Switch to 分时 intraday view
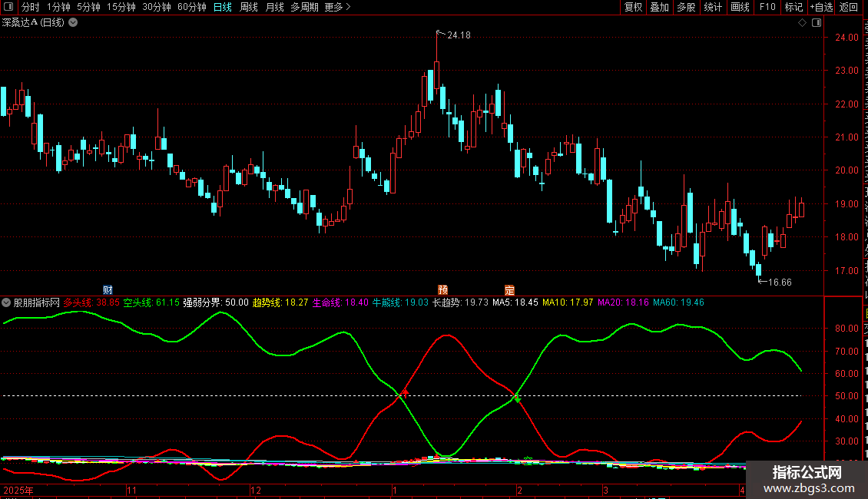Viewport: 868px width, 499px height. 31,7
